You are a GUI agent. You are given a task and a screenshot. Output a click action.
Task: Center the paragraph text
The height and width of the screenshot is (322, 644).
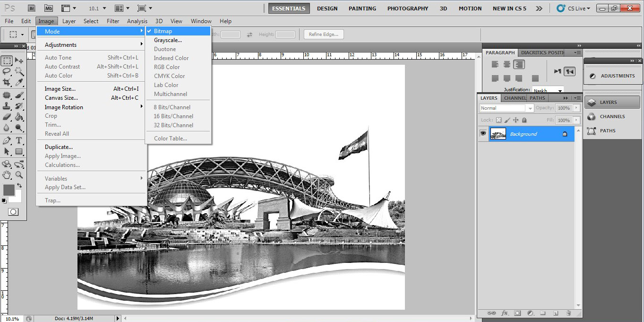(x=507, y=65)
